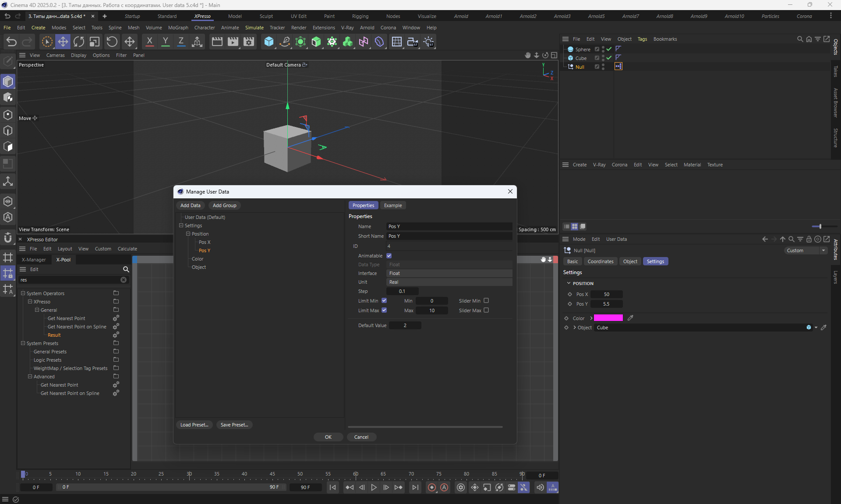This screenshot has width=841, height=504.
Task: Click the magenta Color swatch
Action: (608, 318)
